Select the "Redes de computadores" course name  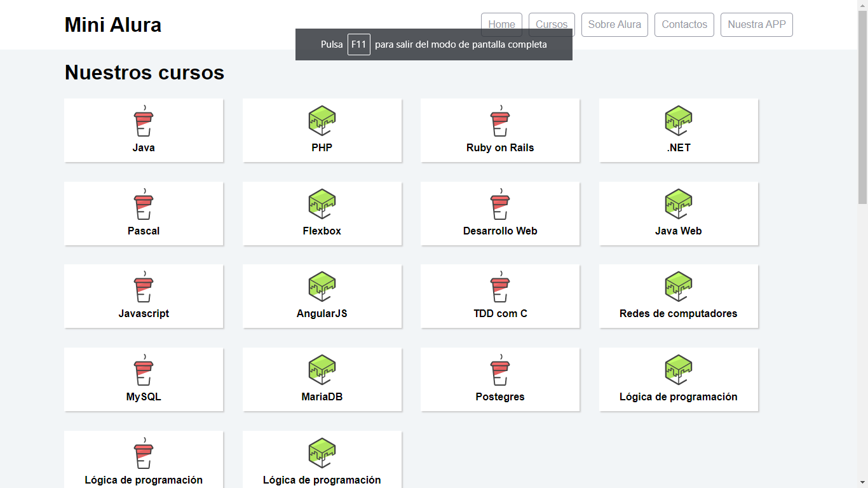pyautogui.click(x=679, y=313)
